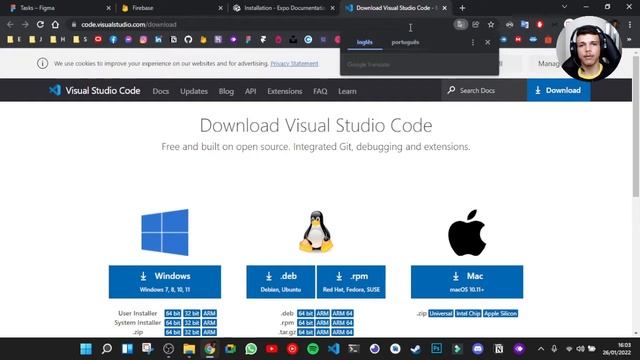Open Notion from the taskbar
The width and height of the screenshot is (640, 360).
point(498,349)
